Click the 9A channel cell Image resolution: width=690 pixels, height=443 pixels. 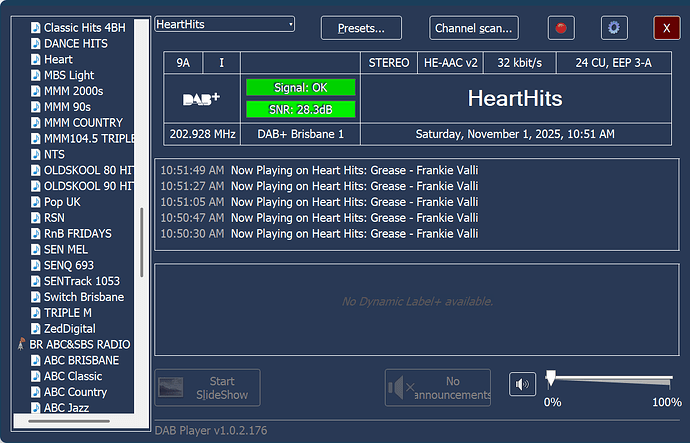point(183,63)
